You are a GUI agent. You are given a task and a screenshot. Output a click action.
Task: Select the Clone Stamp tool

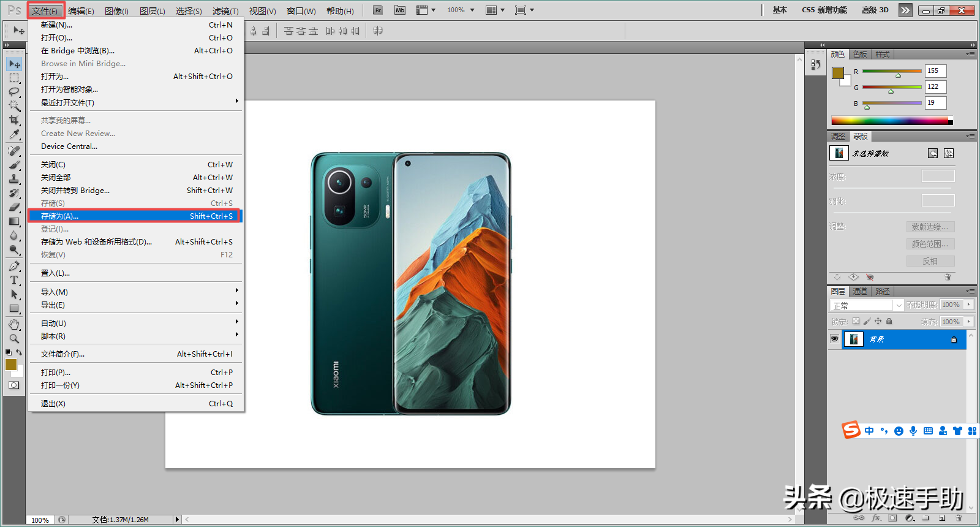pos(14,179)
